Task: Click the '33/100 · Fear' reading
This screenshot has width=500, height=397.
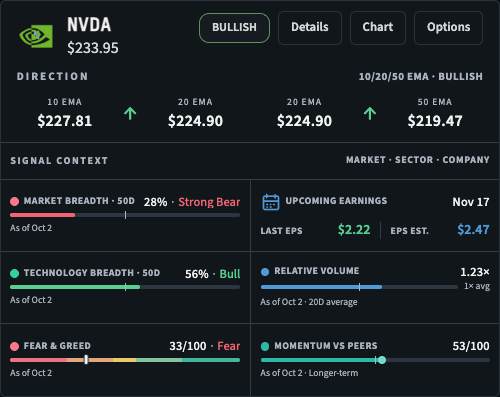Action: (x=205, y=346)
